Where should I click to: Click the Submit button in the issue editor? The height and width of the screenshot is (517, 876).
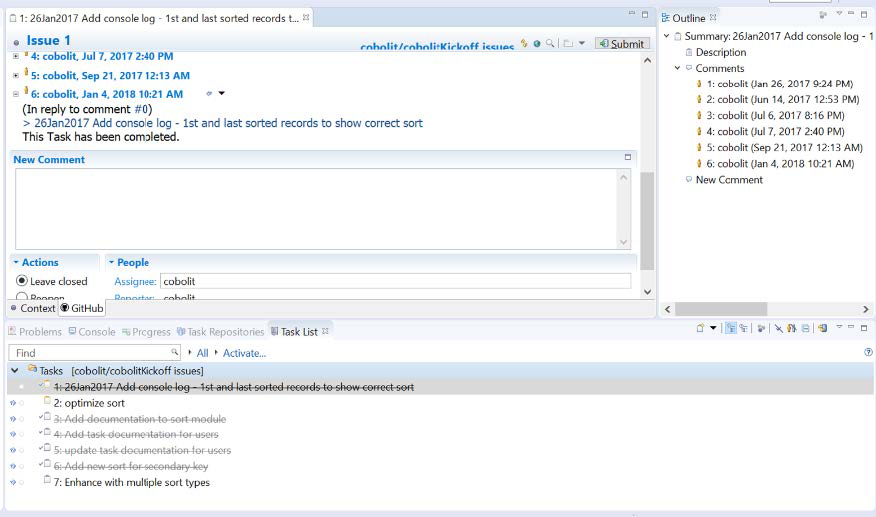point(622,44)
